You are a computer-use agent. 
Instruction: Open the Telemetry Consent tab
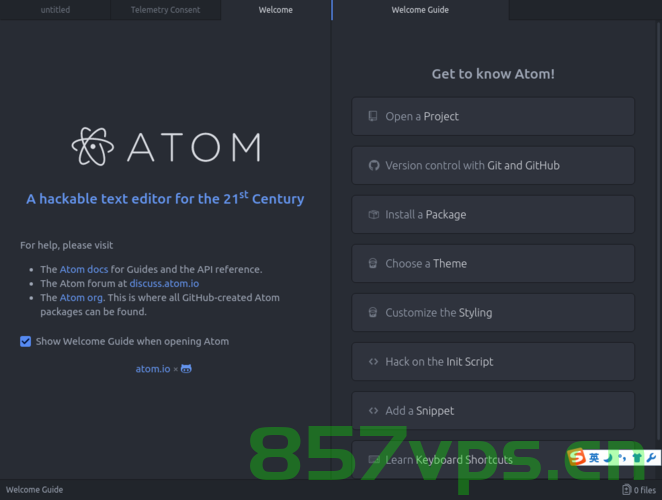166,10
